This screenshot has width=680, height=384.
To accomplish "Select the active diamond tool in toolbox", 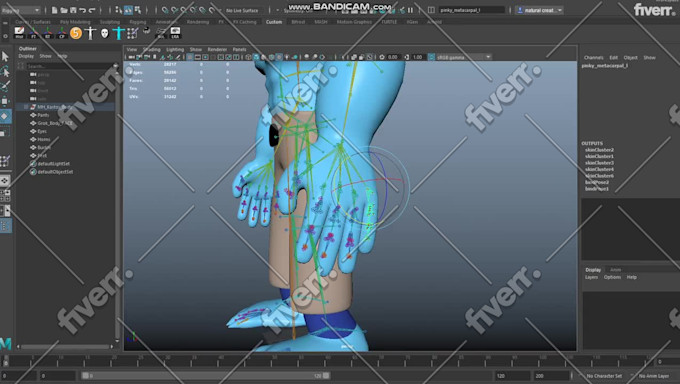I will 5,116.
